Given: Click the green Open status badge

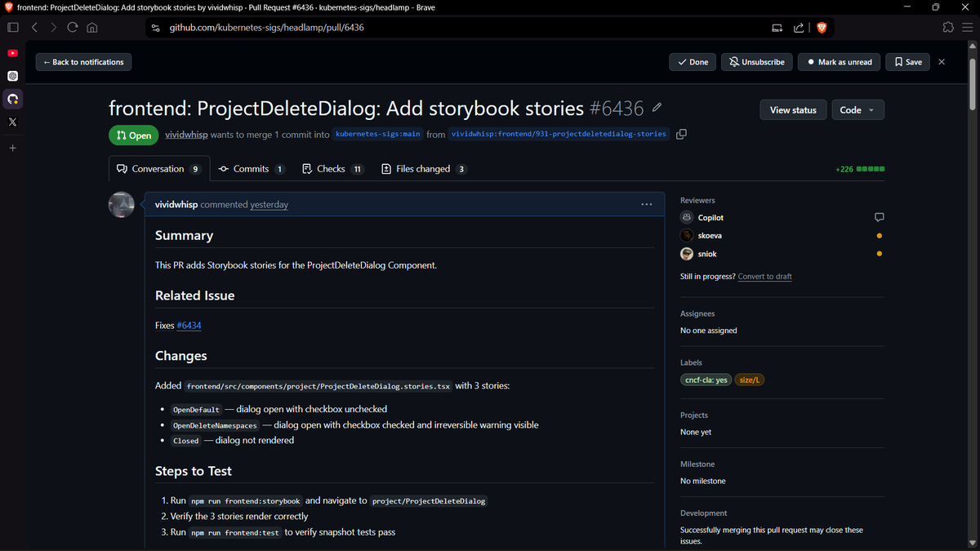Looking at the screenshot, I should pos(133,136).
